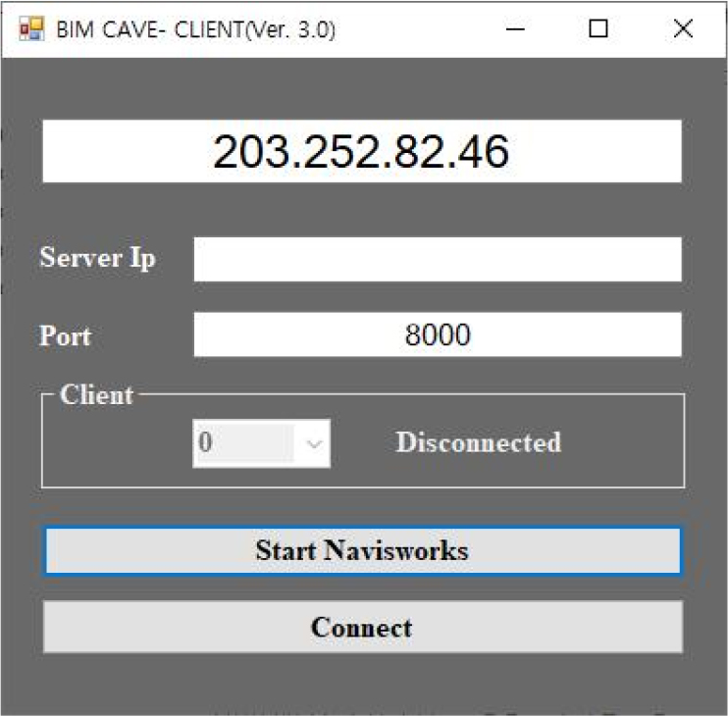
Task: Click the Server Ip label
Action: (x=97, y=259)
